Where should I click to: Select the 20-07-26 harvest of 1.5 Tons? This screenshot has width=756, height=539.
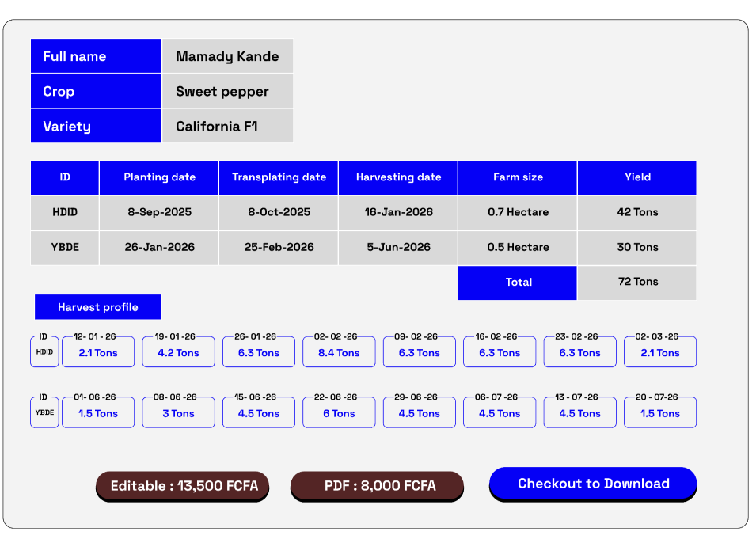tap(660, 413)
